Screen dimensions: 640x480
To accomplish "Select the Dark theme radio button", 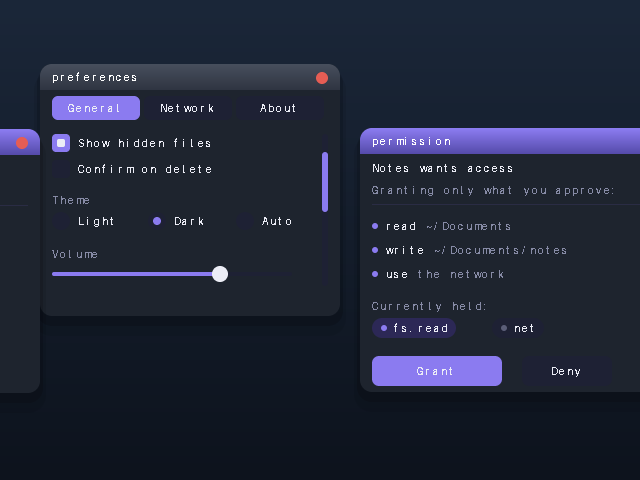I will (157, 221).
